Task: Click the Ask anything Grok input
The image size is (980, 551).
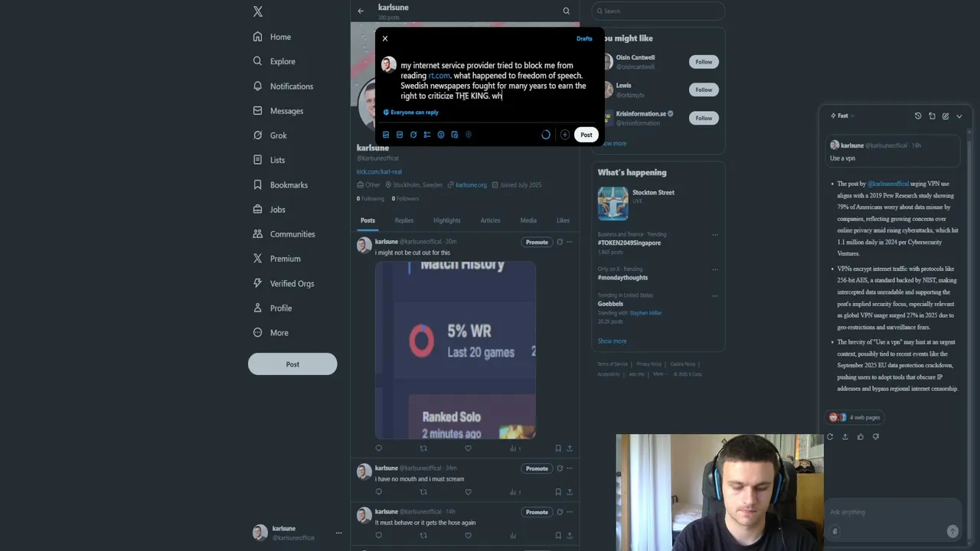Action: pyautogui.click(x=892, y=512)
